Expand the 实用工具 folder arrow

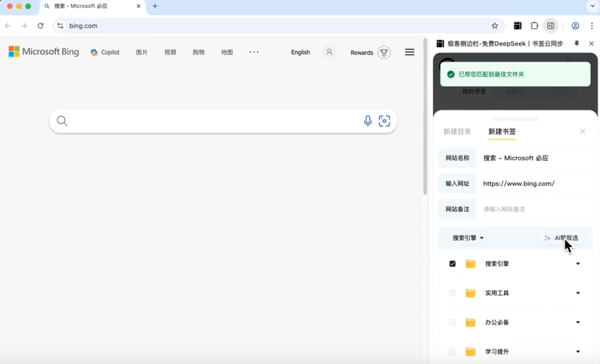point(578,293)
